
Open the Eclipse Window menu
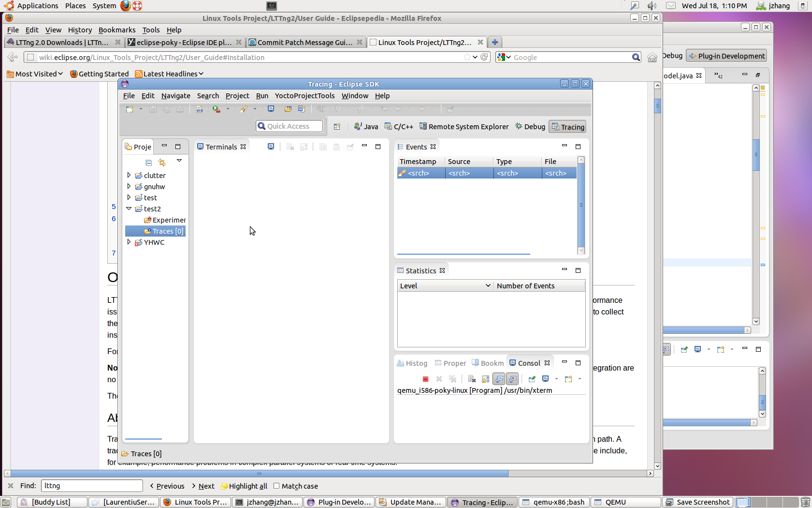click(355, 96)
